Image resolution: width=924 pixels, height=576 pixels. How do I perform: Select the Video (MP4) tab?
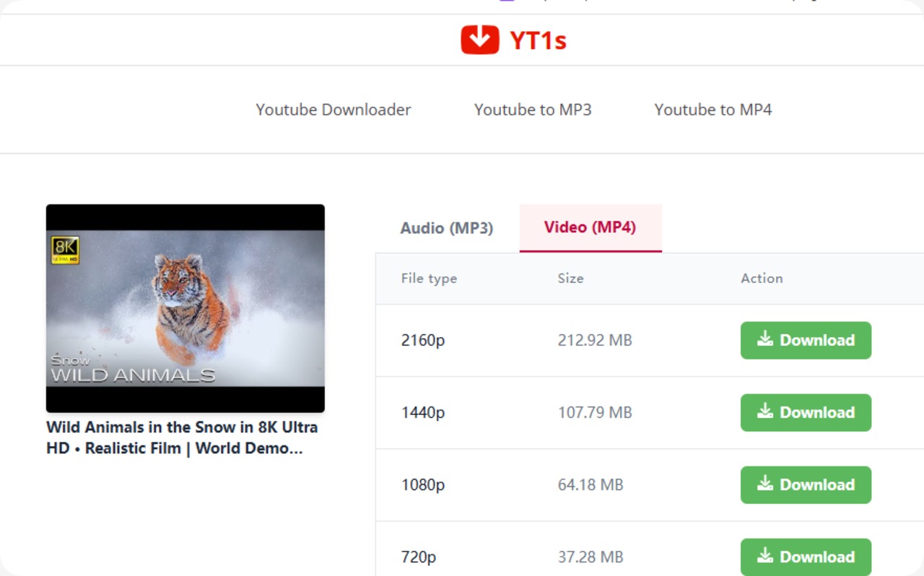[x=590, y=227]
